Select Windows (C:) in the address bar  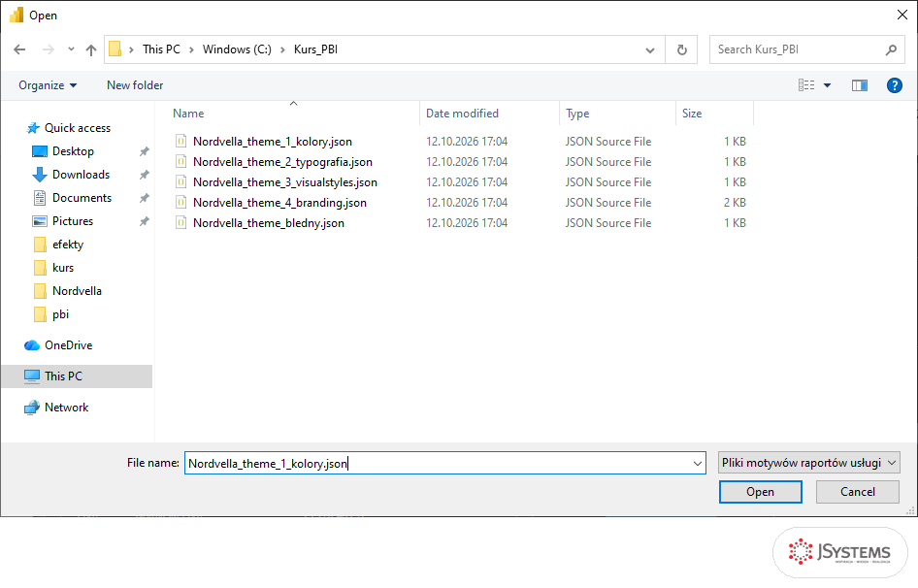[237, 49]
